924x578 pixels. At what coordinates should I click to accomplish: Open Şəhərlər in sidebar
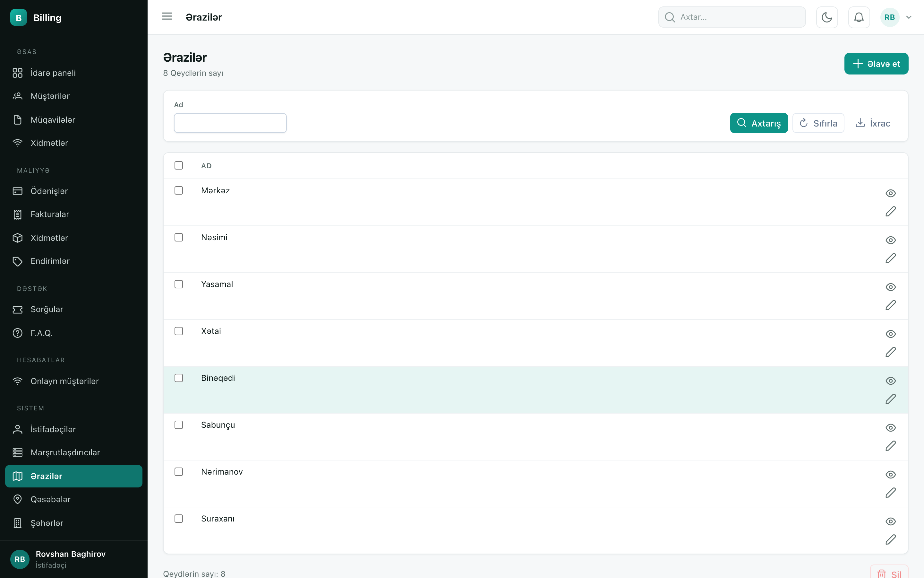74,523
